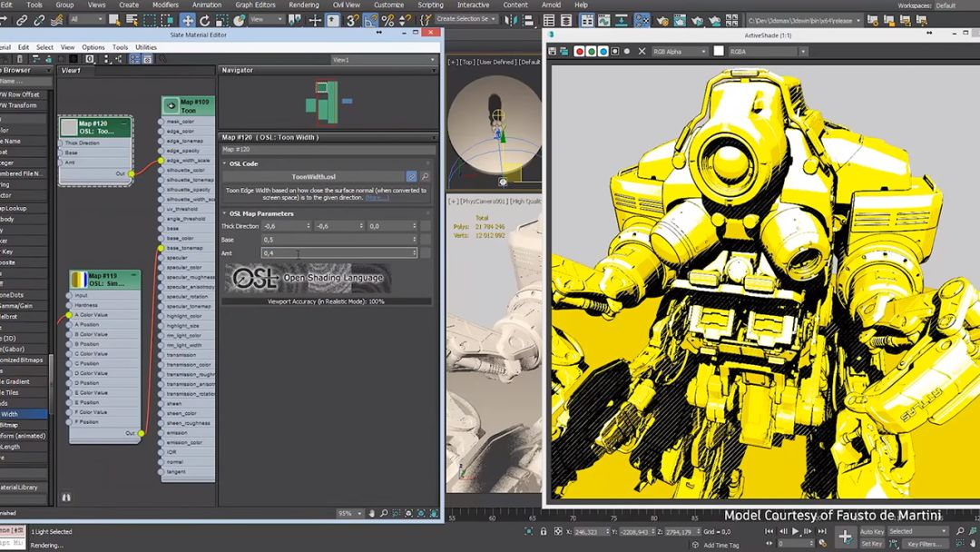The width and height of the screenshot is (980, 552).
Task: Open the RGBA dropdown in ActiveShade
Action: (x=767, y=51)
